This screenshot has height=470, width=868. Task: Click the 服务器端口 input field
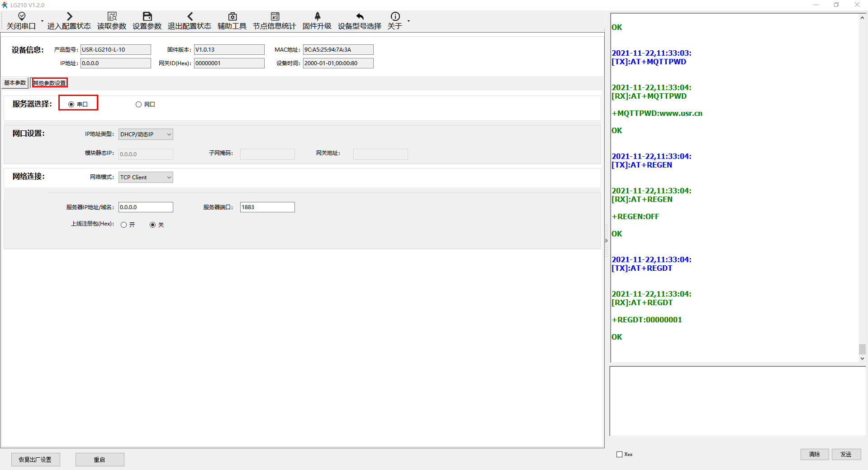pos(267,207)
